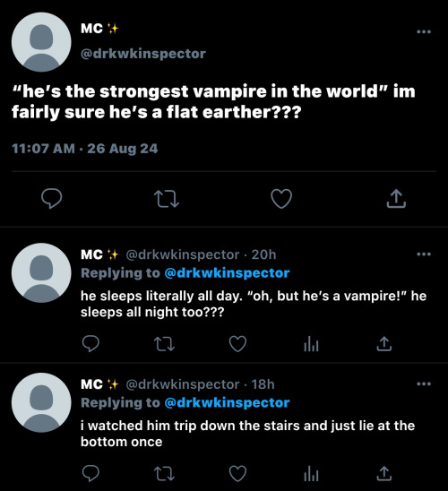Screen dimensions: 448x491
Task: Like the 'trip down the stairs' reply
Action: tap(238, 473)
